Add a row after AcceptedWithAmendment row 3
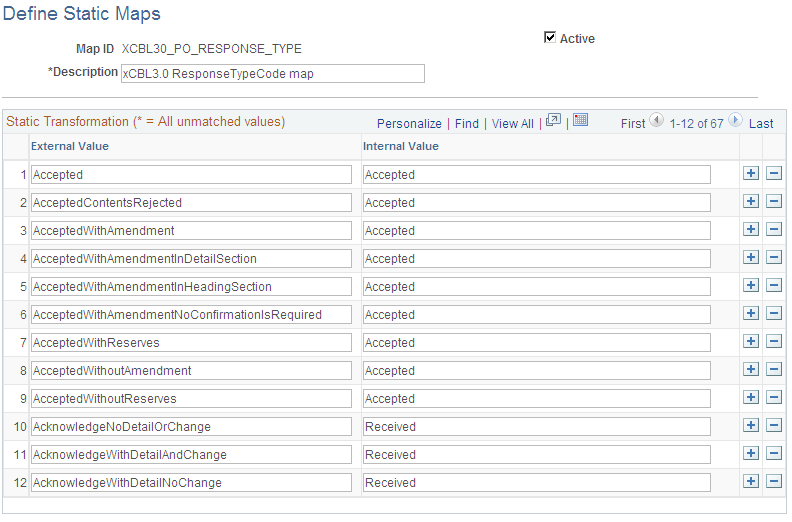Screen dimensions: 792x522 point(751,229)
